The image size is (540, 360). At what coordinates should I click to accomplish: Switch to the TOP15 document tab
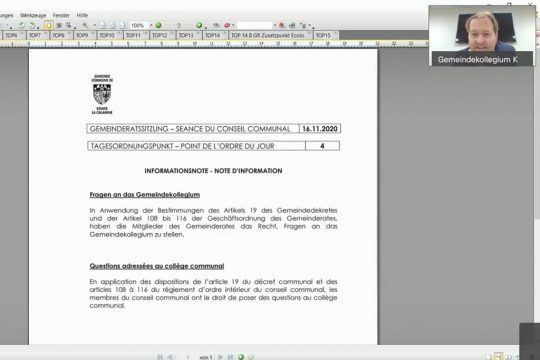tap(325, 35)
